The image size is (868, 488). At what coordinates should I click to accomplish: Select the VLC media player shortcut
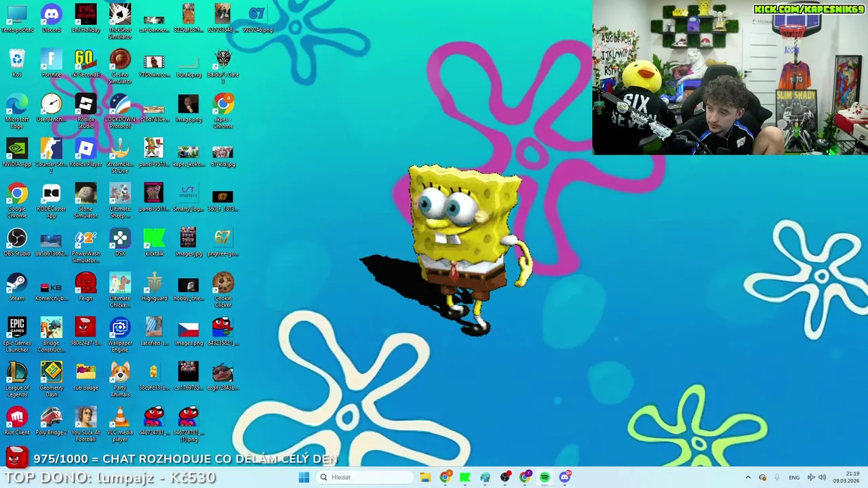(x=120, y=424)
